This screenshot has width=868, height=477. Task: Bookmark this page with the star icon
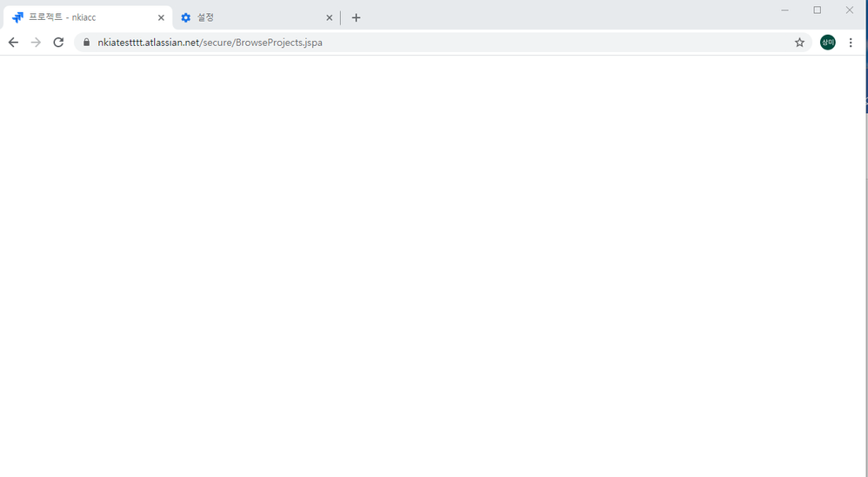pyautogui.click(x=799, y=43)
